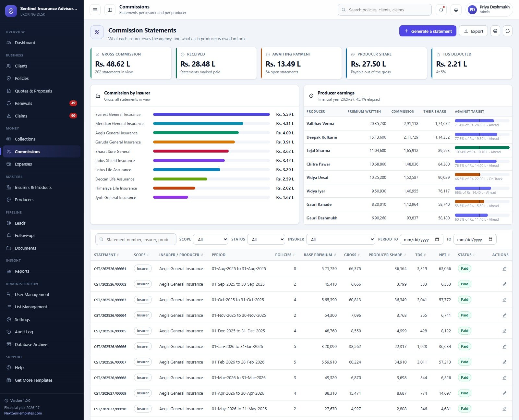The width and height of the screenshot is (519, 420).
Task: Open NextGenTemplates.Com link
Action: pyautogui.click(x=23, y=414)
